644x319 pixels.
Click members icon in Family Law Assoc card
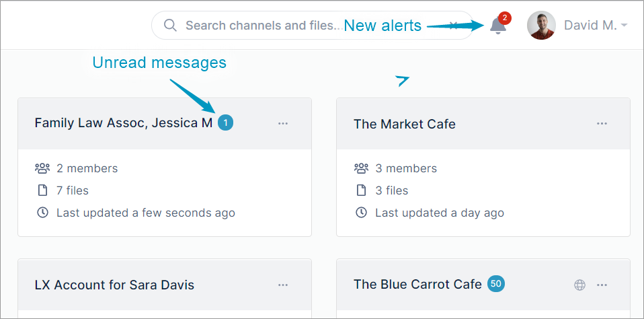(x=42, y=168)
